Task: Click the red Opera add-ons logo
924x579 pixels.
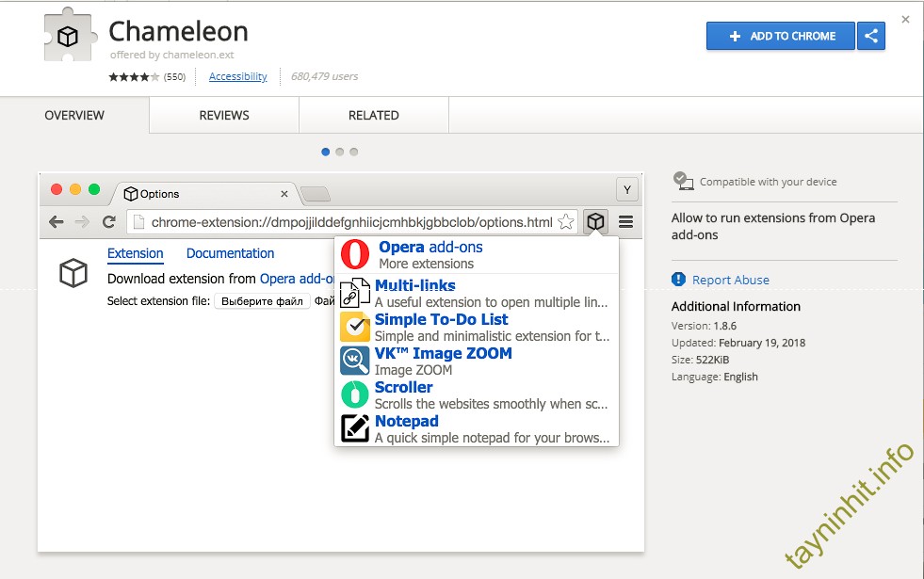Action: tap(355, 254)
